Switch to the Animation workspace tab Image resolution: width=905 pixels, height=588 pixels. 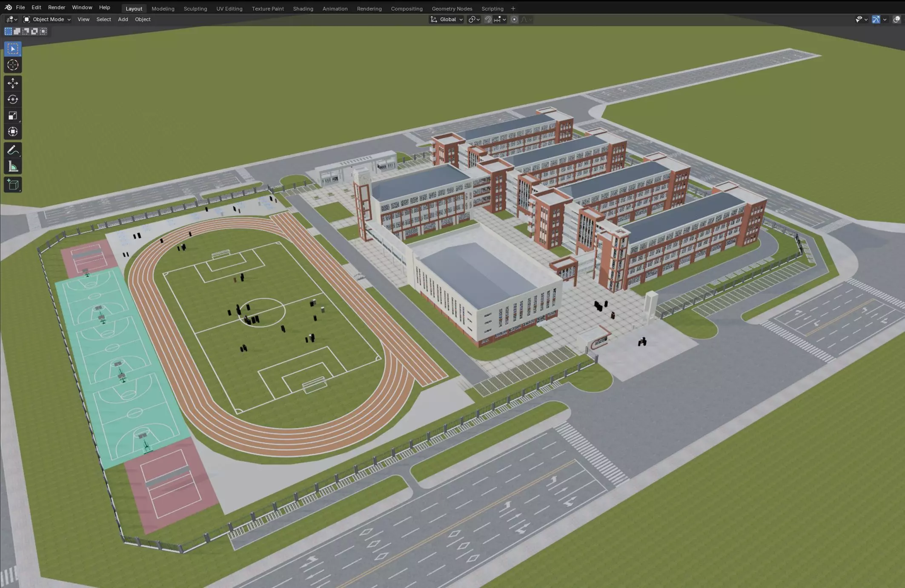(x=335, y=9)
